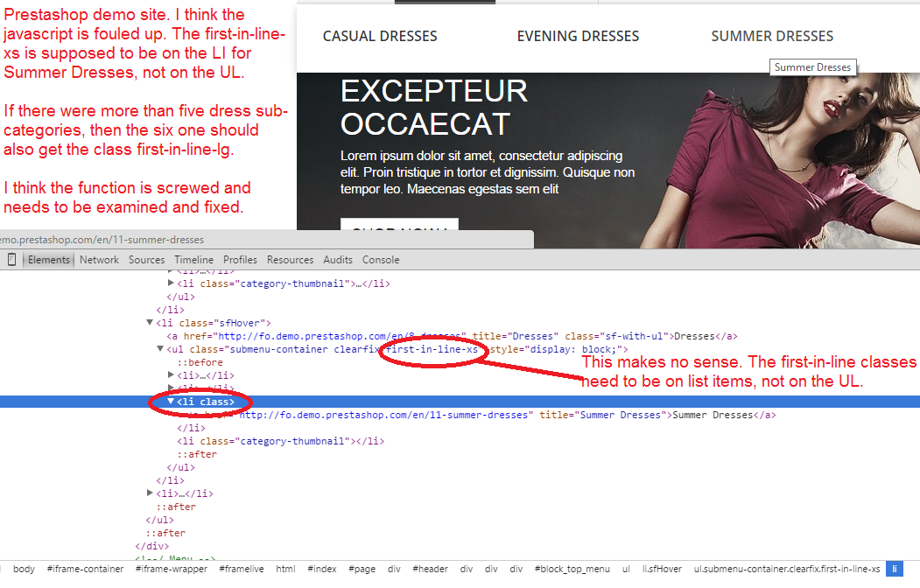Click the model banner image

pos(780,161)
